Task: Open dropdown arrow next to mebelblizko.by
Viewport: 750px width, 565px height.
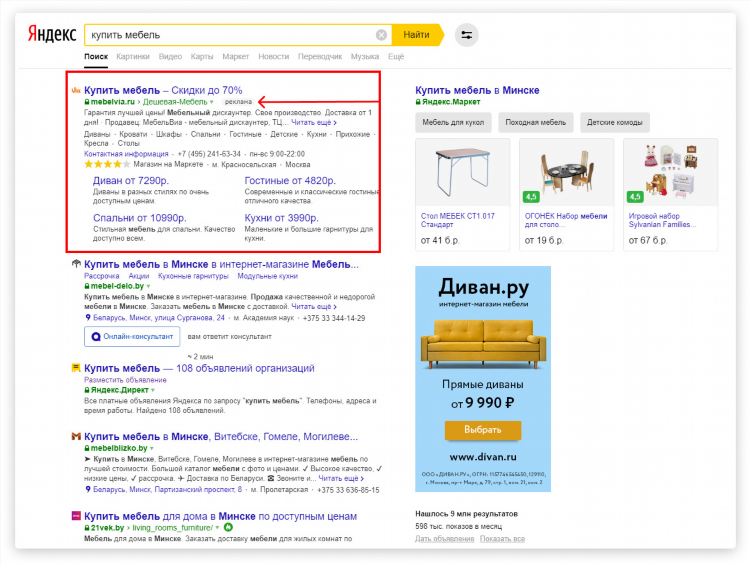Action: [x=152, y=448]
